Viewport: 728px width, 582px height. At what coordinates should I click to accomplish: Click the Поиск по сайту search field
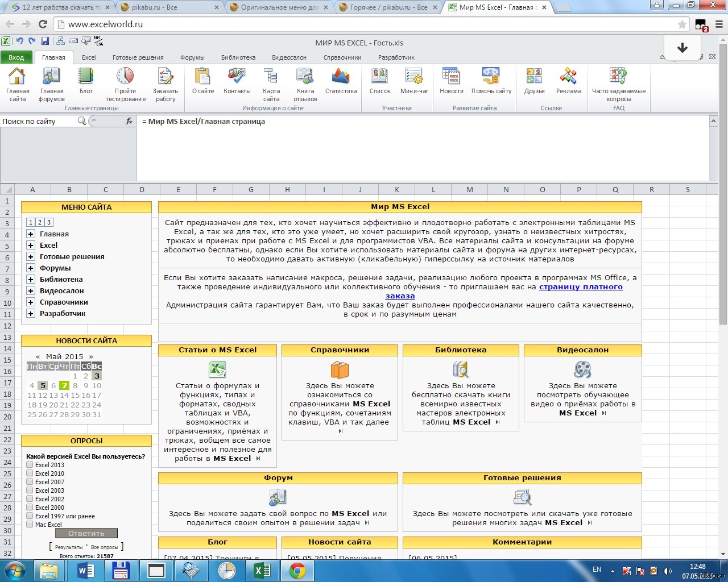[x=39, y=121]
